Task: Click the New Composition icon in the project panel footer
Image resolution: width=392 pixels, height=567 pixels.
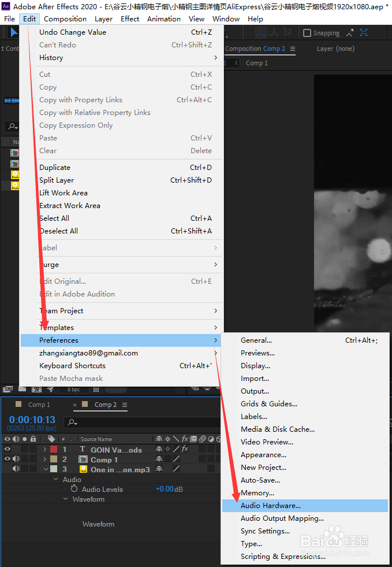Action: [36, 389]
